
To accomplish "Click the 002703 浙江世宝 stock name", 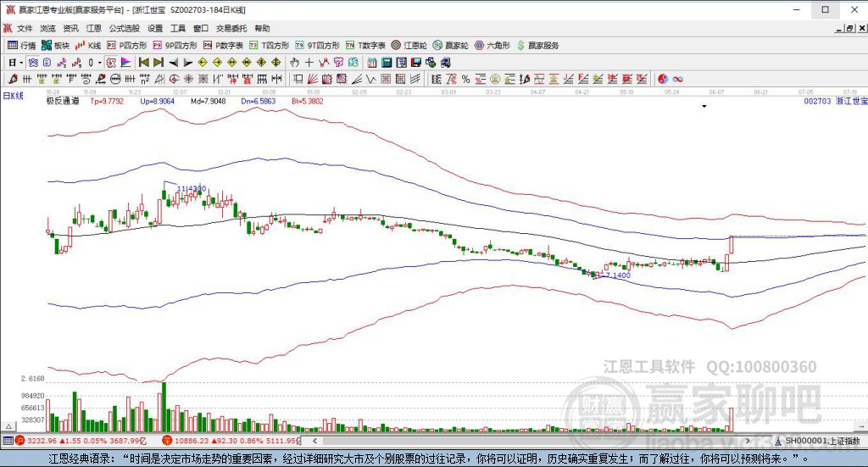I will coord(835,101).
